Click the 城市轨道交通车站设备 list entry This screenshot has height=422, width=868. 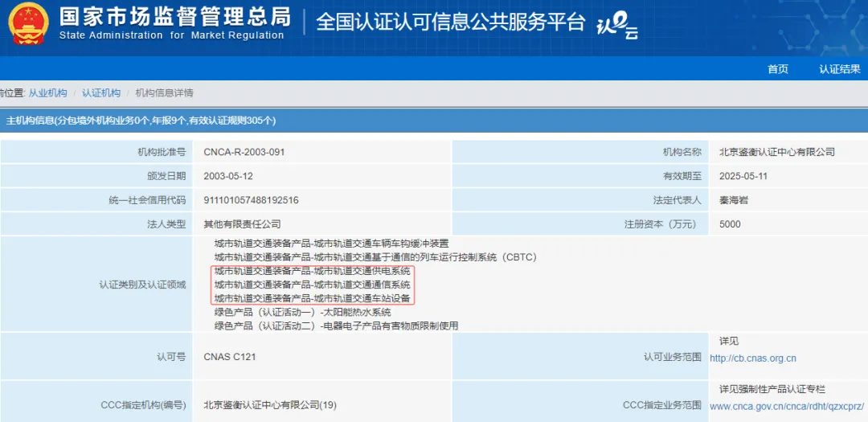point(312,298)
